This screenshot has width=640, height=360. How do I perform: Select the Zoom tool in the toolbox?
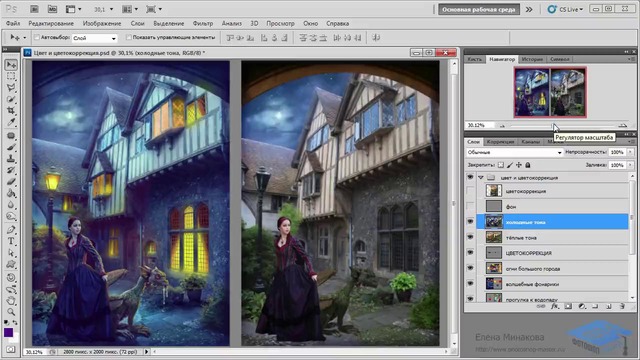click(x=11, y=312)
